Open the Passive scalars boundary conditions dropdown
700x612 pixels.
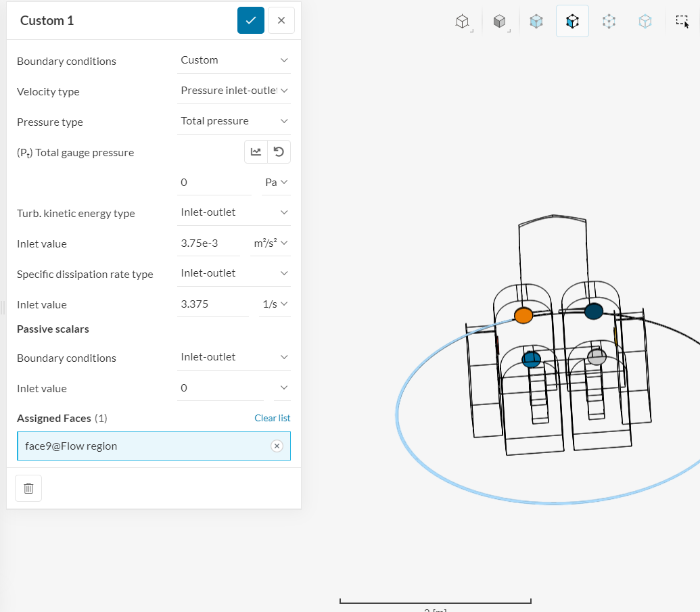tap(234, 357)
